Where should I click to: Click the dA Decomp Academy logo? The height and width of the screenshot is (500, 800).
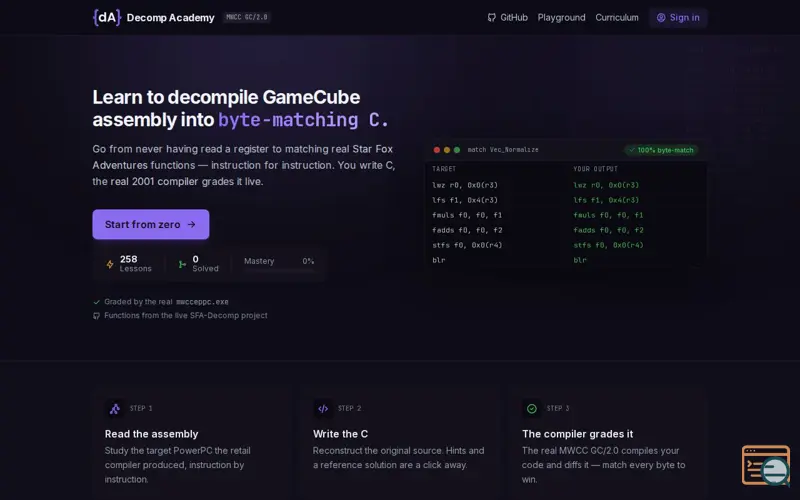tap(107, 17)
